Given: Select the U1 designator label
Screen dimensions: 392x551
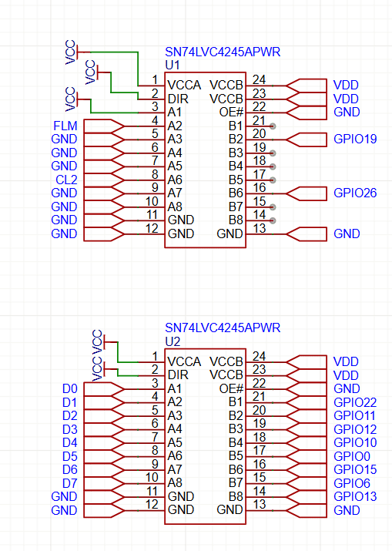Looking at the screenshot, I should tap(172, 65).
